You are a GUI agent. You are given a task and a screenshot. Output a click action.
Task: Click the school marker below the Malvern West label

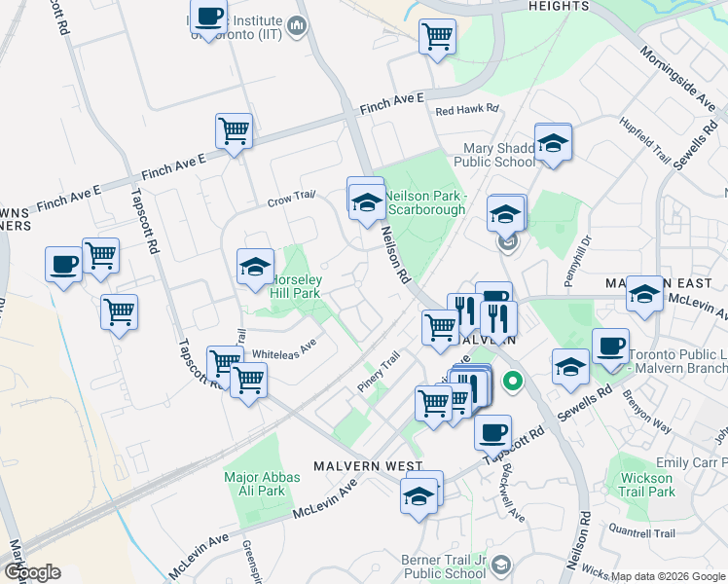click(x=419, y=496)
